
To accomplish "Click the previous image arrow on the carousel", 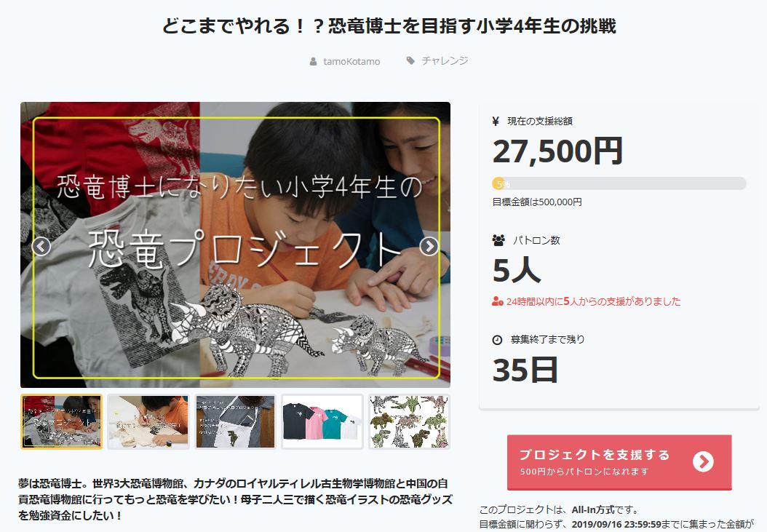I will pos(41,246).
